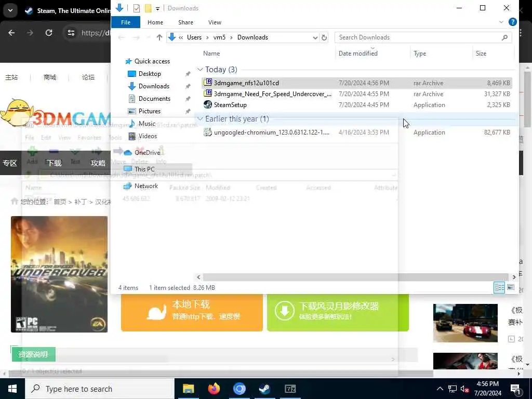Unpin Desktop using its pin icon
Image resolution: width=532 pixels, height=399 pixels.
click(188, 74)
